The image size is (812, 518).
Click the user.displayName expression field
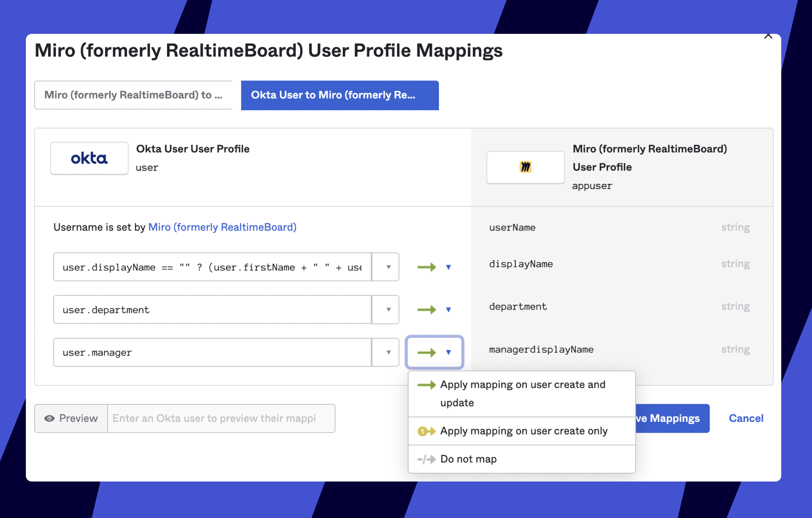(213, 267)
